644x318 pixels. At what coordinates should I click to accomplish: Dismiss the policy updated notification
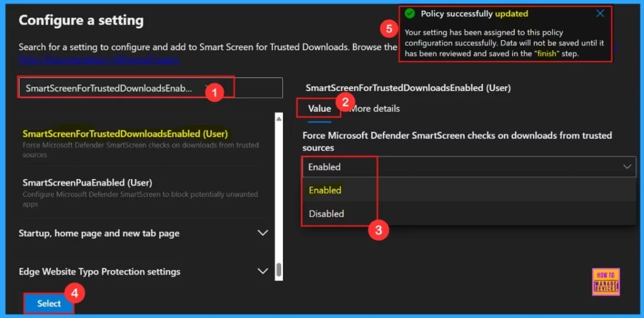[x=600, y=14]
